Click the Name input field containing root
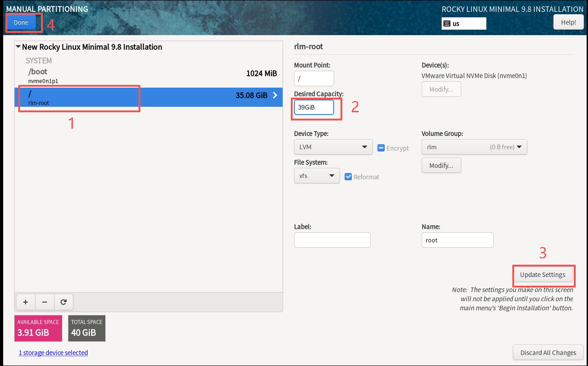588x366 pixels. pyautogui.click(x=458, y=240)
